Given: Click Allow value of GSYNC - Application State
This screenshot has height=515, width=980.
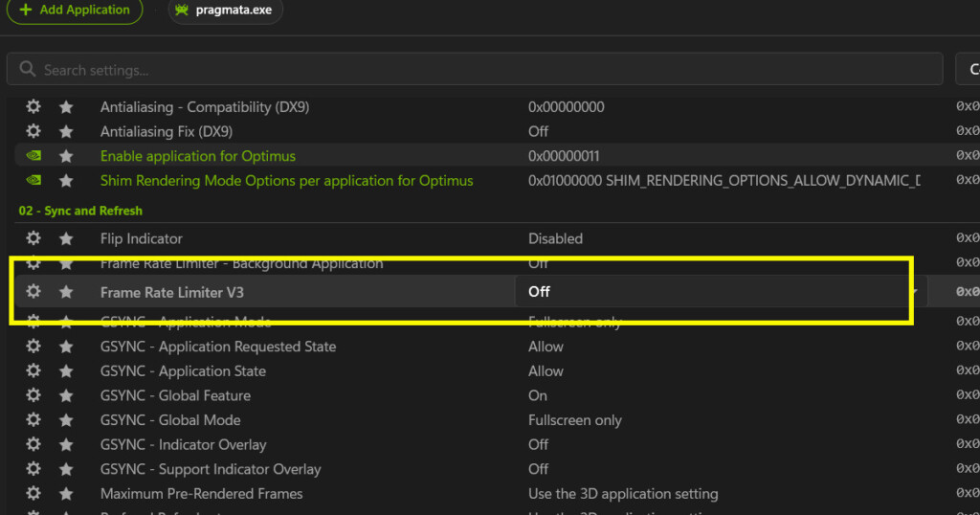Looking at the screenshot, I should point(546,370).
